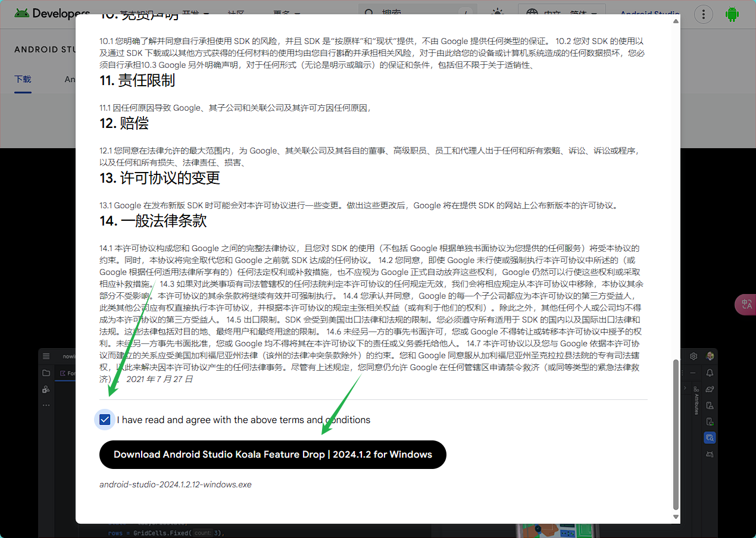The image size is (756, 538).
Task: Click the hamburger menu icon in the Android Studio preview
Action: pos(46,356)
